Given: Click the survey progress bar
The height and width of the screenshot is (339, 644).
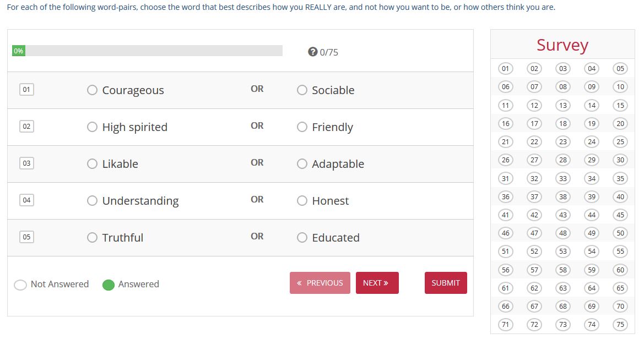Looking at the screenshot, I should click(147, 51).
